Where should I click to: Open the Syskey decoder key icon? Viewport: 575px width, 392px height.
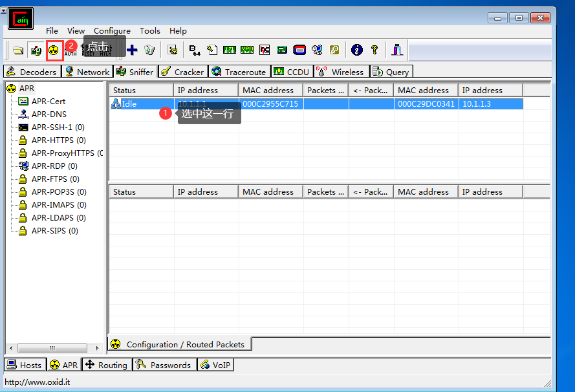334,50
